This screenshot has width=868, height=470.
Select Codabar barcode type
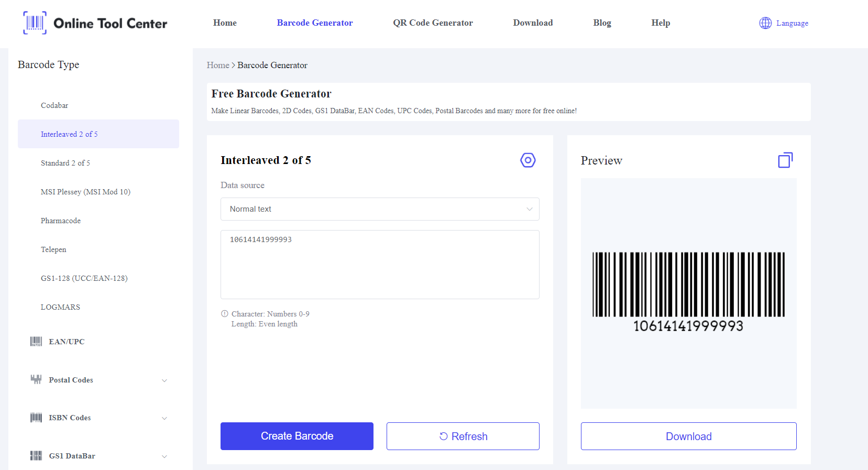[x=54, y=105]
